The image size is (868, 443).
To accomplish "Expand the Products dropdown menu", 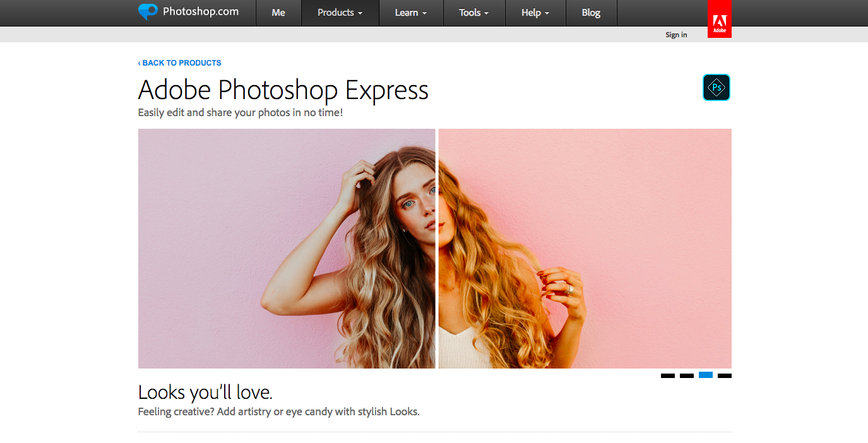I will point(340,13).
